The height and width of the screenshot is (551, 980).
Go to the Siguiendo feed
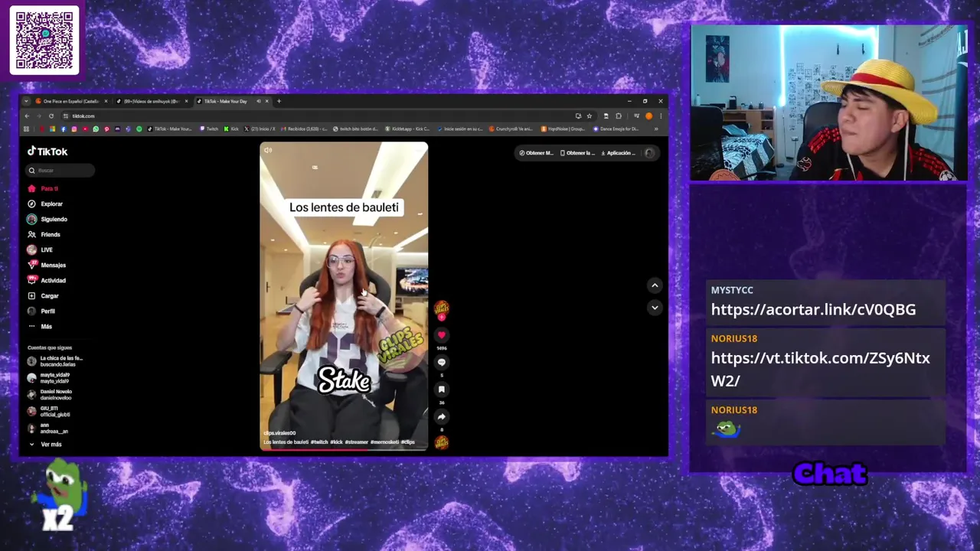[47, 219]
